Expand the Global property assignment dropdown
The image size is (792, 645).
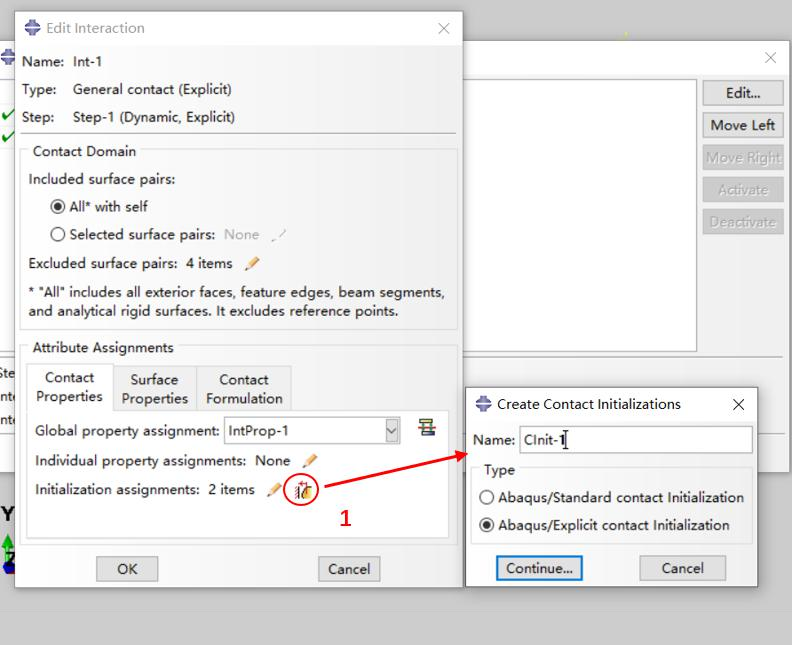[x=391, y=431]
